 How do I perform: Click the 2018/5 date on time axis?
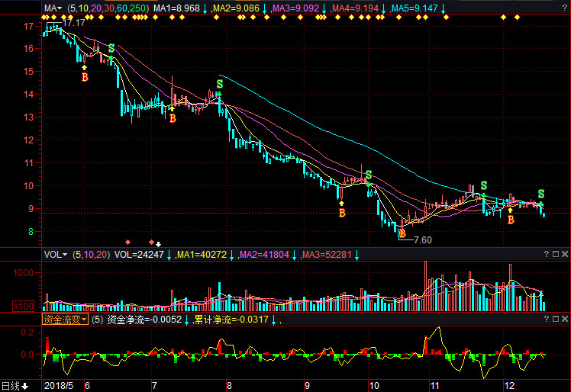click(60, 386)
